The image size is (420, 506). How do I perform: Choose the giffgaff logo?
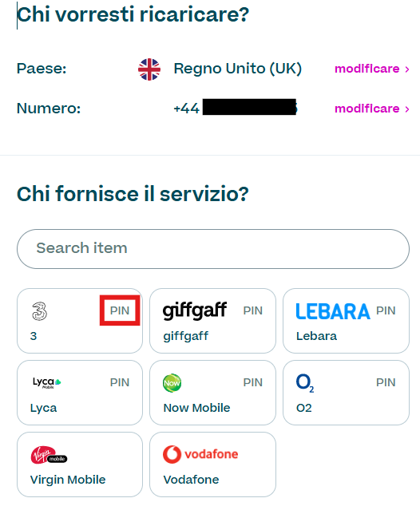pyautogui.click(x=195, y=310)
